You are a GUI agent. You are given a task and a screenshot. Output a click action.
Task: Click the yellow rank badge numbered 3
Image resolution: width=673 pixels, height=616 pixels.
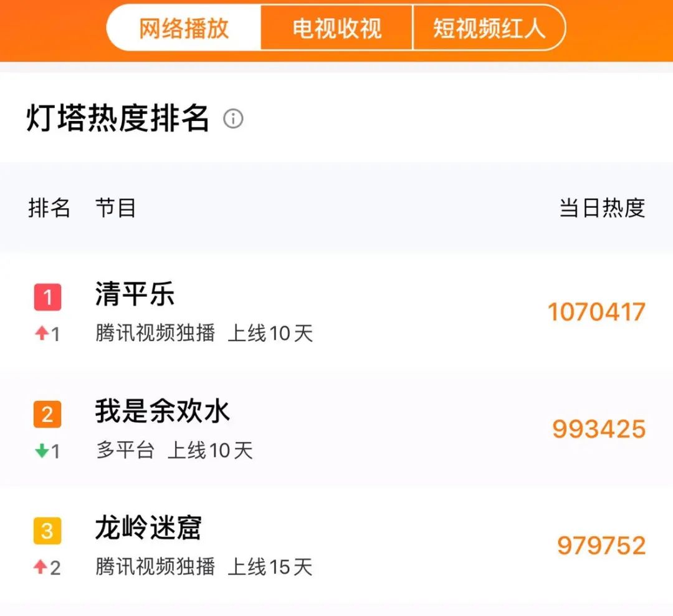coord(46,529)
